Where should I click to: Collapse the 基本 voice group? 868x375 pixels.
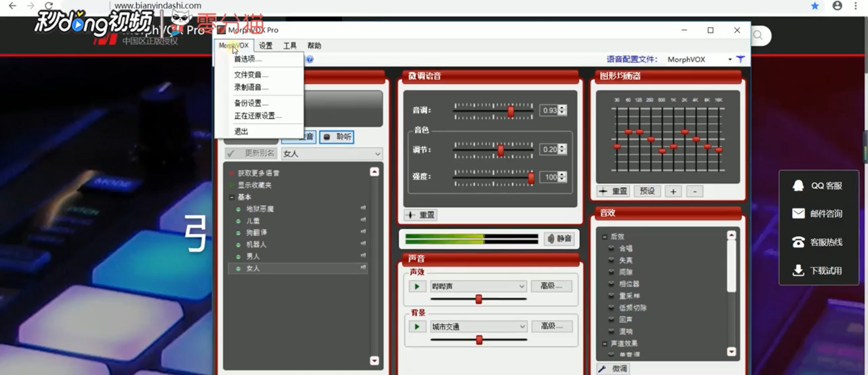point(232,197)
